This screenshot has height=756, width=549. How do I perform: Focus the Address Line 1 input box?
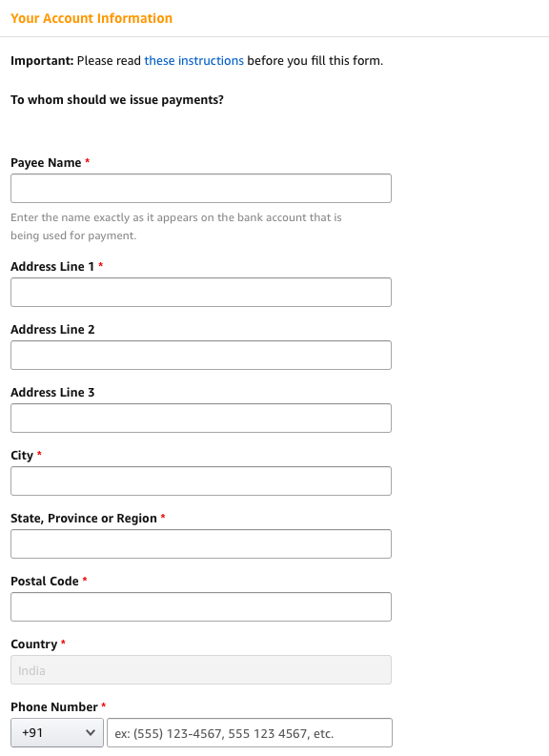(x=201, y=292)
